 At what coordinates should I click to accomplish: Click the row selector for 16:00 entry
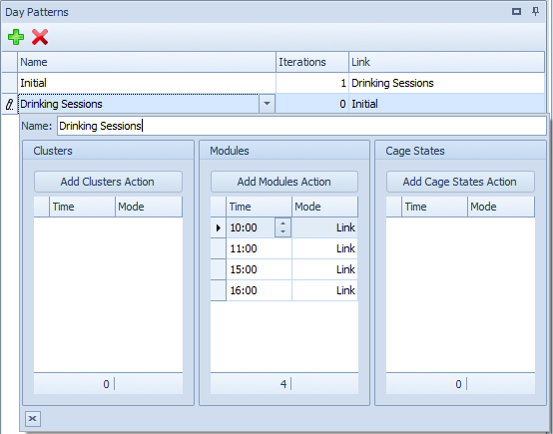[x=218, y=290]
